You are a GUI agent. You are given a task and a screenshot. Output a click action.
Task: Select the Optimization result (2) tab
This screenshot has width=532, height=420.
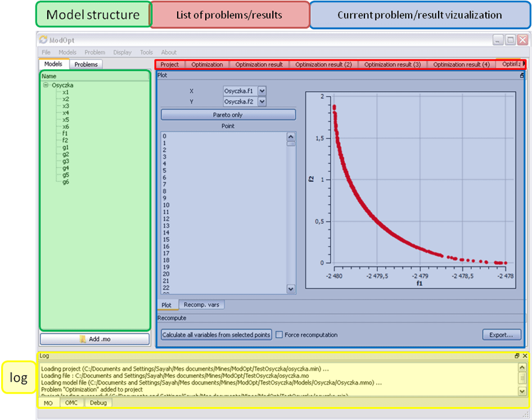pos(323,65)
